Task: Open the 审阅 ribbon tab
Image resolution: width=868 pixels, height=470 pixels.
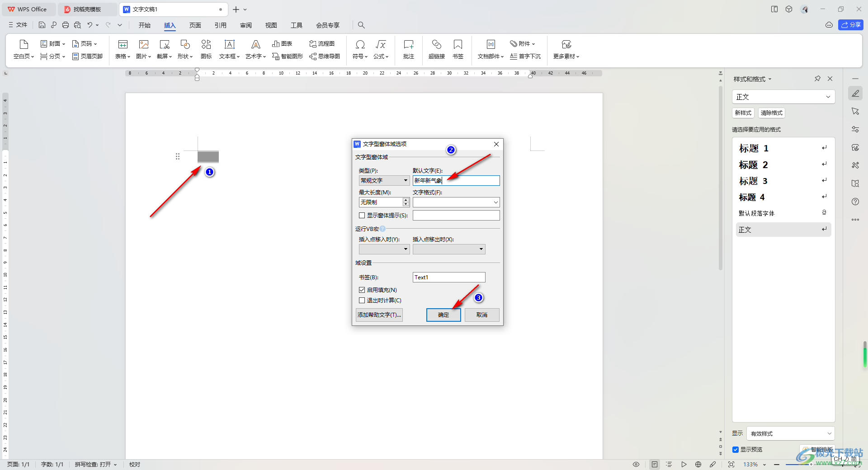Action: click(x=246, y=25)
